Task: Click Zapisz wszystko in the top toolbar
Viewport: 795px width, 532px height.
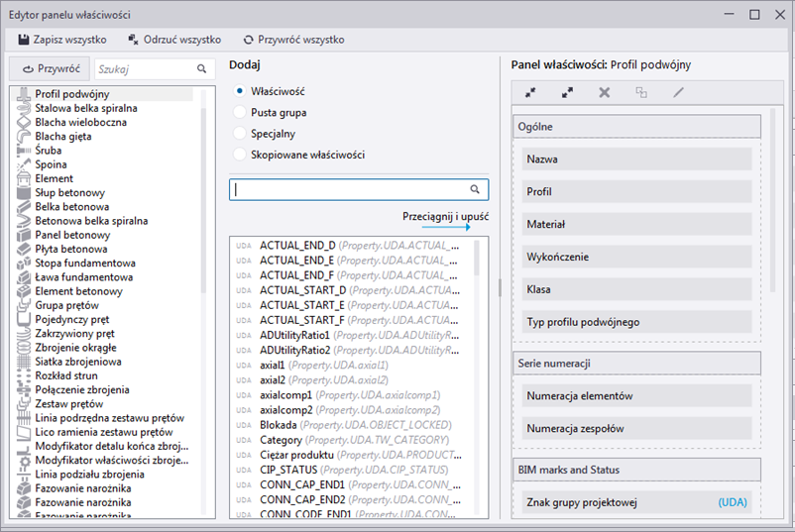Action: tap(62, 40)
